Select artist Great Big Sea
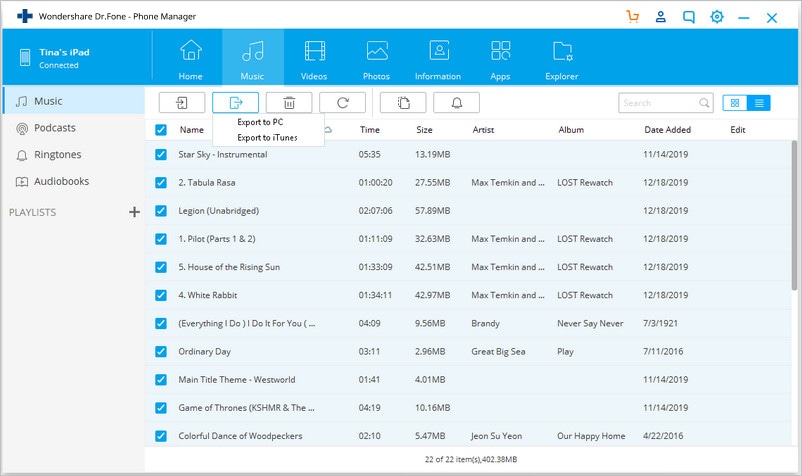The width and height of the screenshot is (802, 476). (x=498, y=351)
